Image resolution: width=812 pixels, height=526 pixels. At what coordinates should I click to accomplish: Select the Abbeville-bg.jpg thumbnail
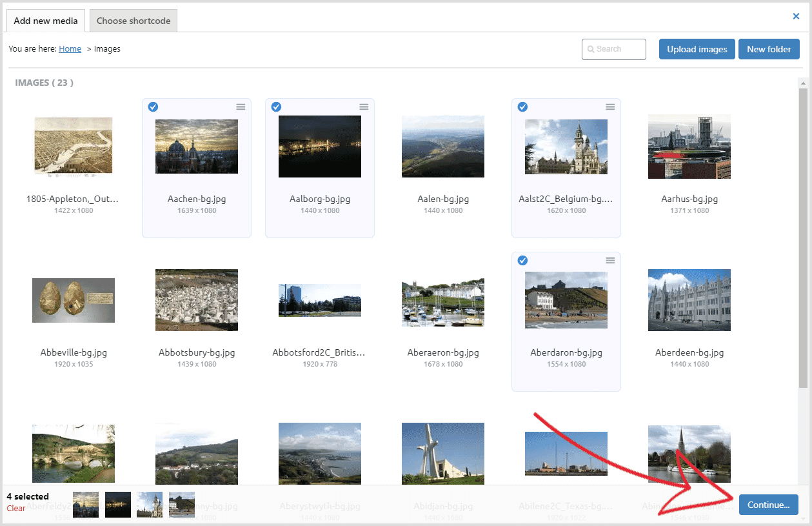click(74, 300)
